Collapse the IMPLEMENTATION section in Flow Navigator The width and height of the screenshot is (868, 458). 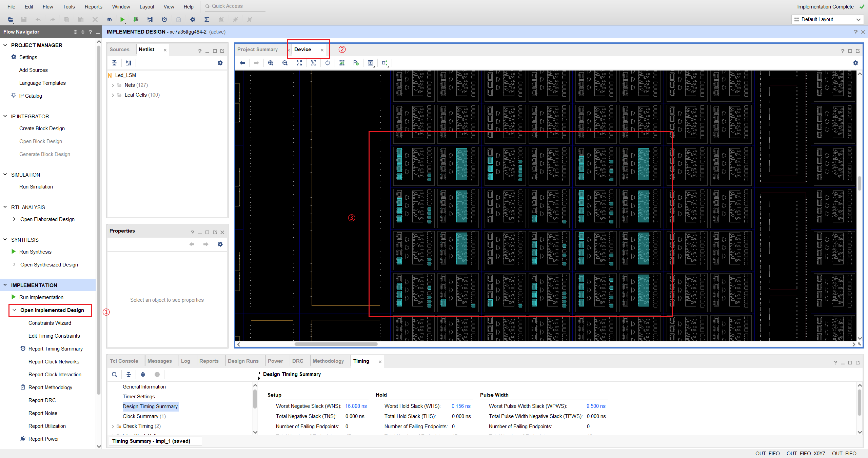click(5, 285)
